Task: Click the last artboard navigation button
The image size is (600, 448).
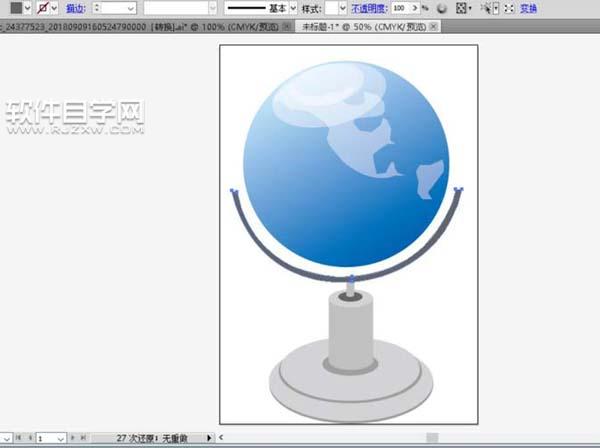Action: click(83, 438)
